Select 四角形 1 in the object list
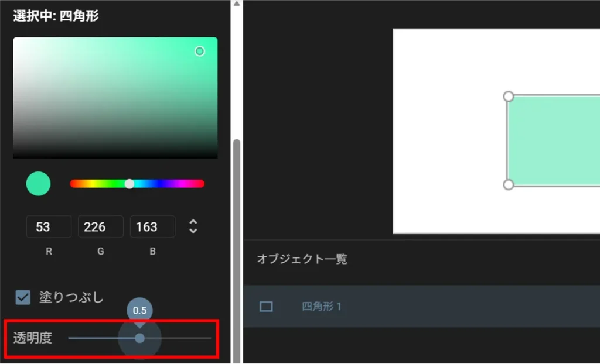This screenshot has width=600, height=364. [x=322, y=307]
